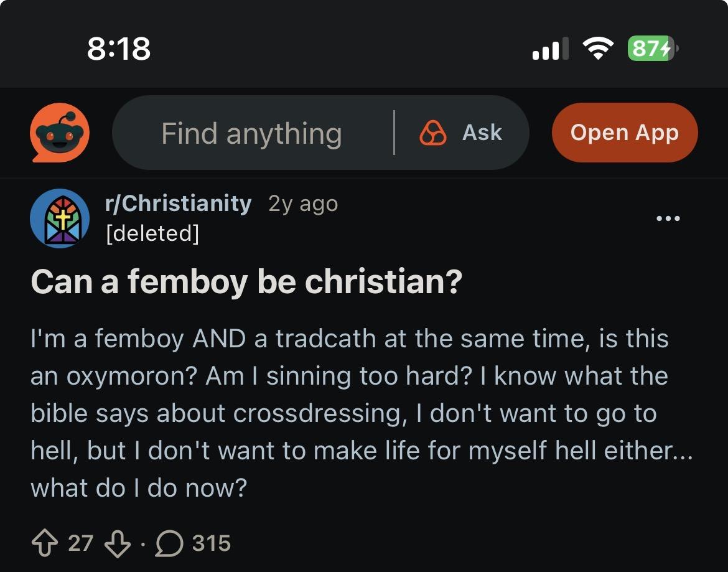728x572 pixels.
Task: Tap the [deleted] author name
Action: [152, 233]
